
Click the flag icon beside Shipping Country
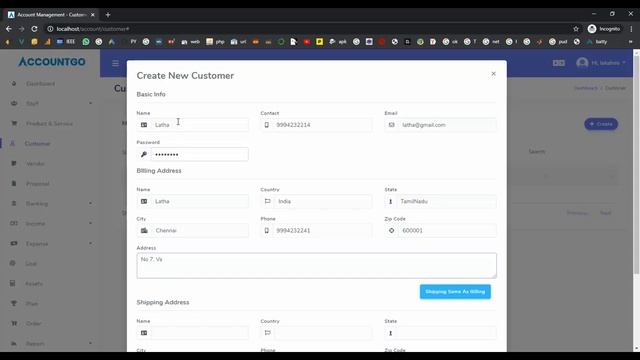tap(267, 333)
